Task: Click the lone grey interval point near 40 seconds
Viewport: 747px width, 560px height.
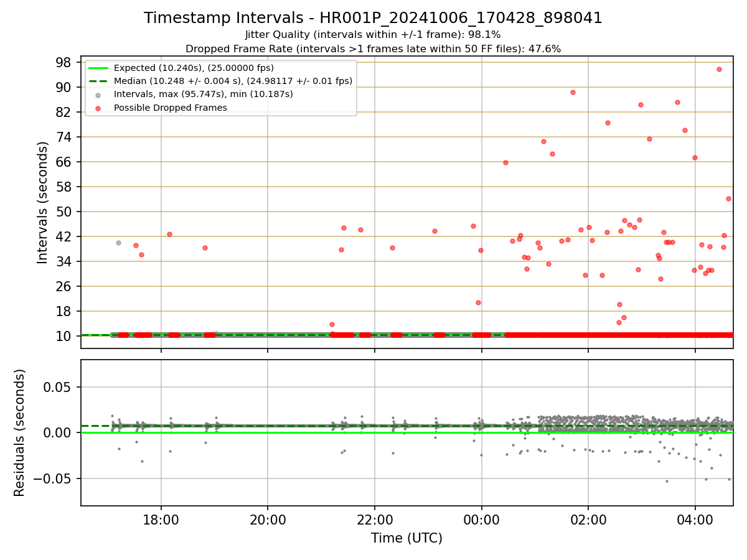Action: point(118,243)
